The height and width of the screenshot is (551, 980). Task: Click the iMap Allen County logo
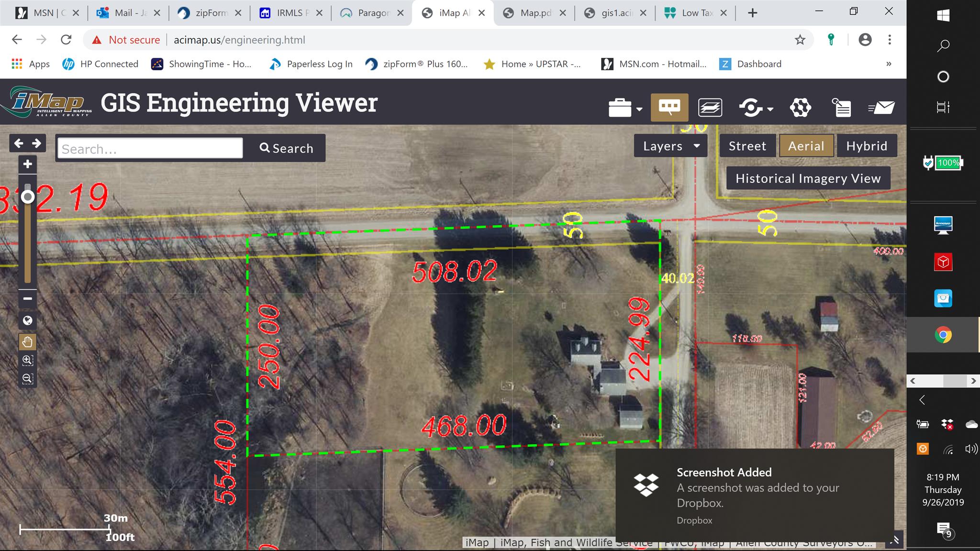(x=46, y=102)
